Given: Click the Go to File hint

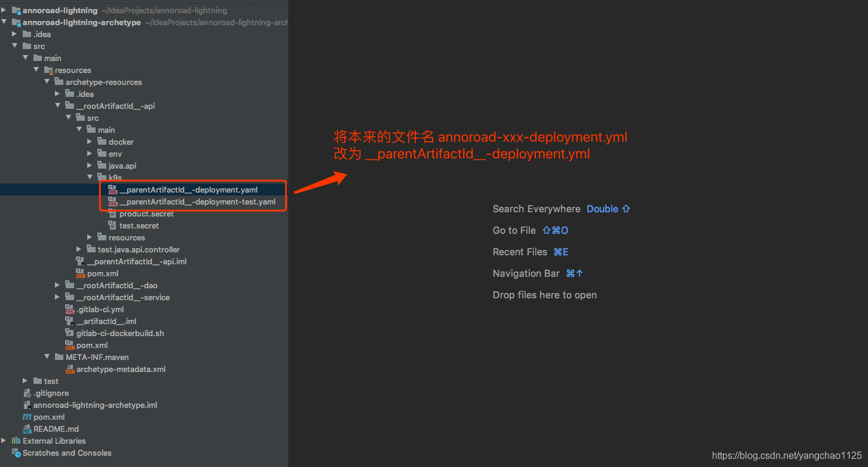Looking at the screenshot, I should (514, 230).
